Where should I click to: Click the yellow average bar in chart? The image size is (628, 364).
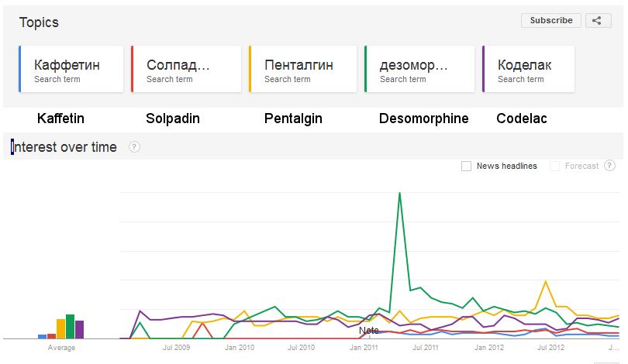[60, 328]
